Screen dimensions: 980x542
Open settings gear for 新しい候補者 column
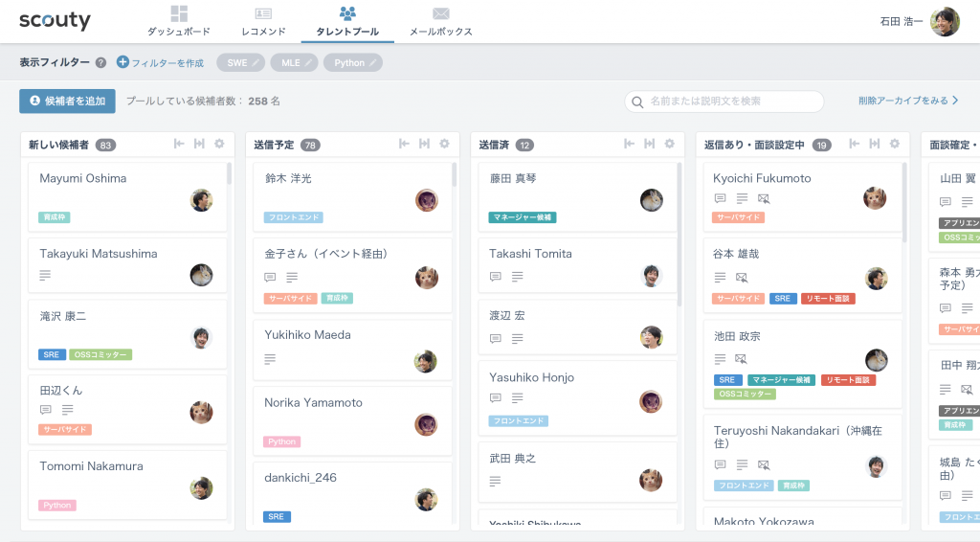point(219,144)
